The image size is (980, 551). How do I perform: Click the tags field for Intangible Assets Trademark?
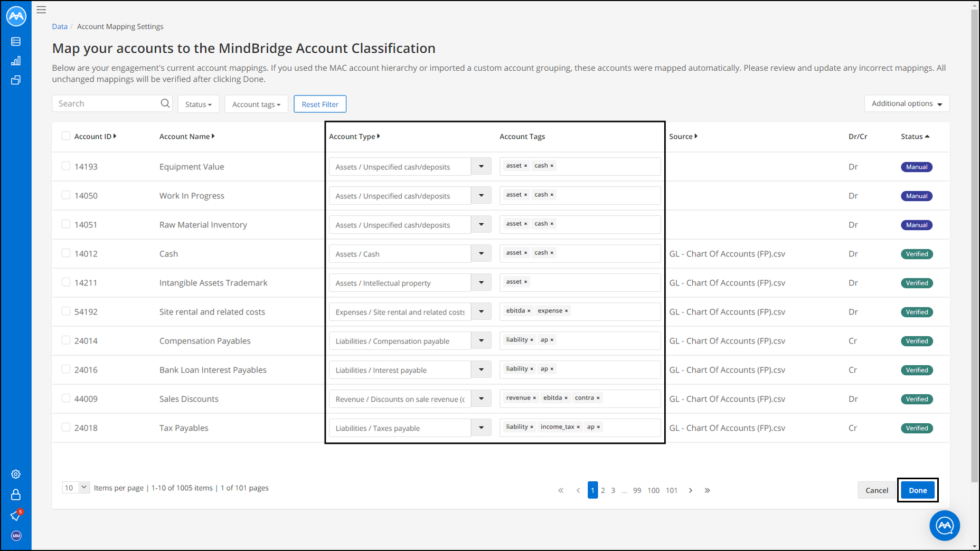point(580,282)
